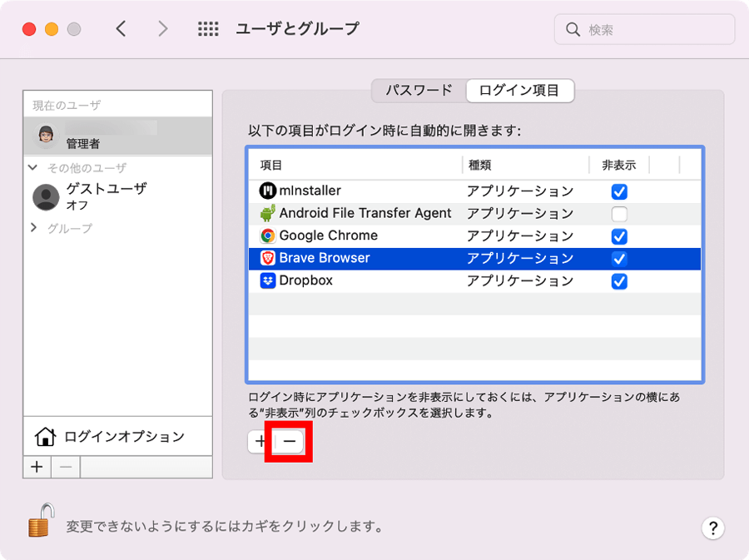This screenshot has width=749, height=560.
Task: Select the Brave Browser row name
Action: click(325, 258)
